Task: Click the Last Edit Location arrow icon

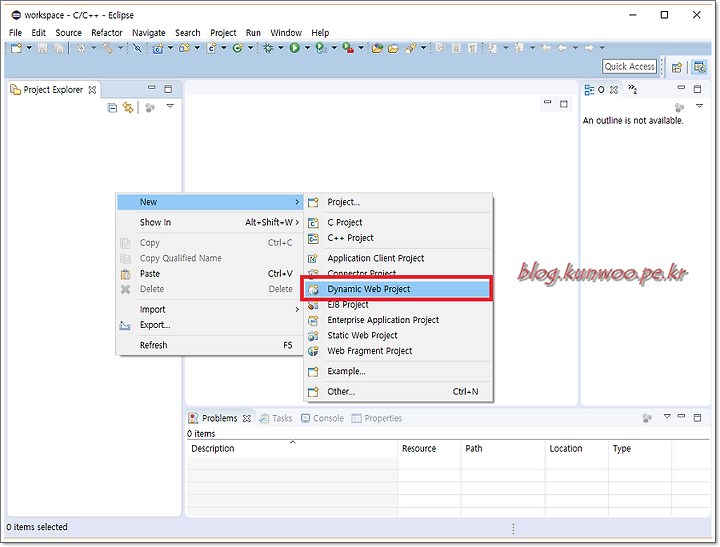Action: pos(546,48)
